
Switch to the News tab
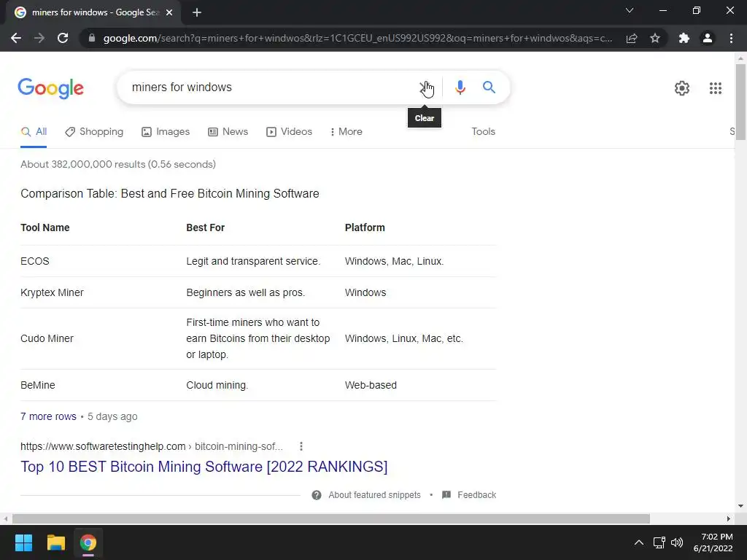(x=228, y=132)
